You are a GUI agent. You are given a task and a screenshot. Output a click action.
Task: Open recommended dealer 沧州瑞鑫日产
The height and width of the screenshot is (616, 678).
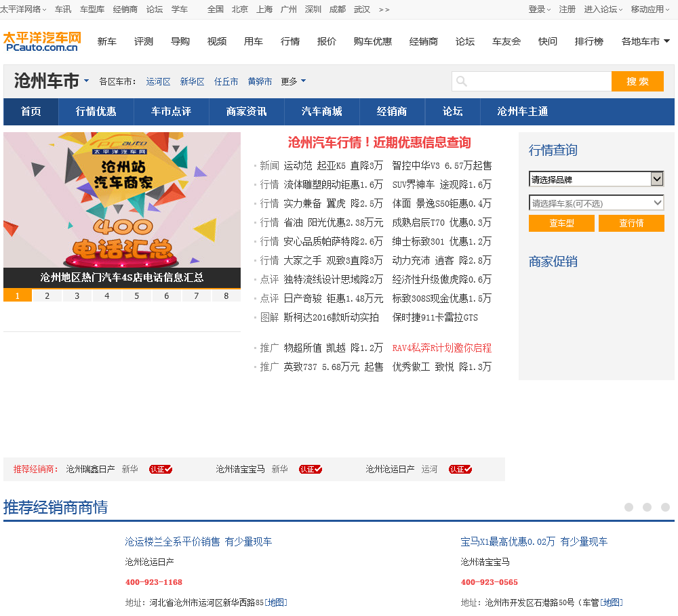pyautogui.click(x=90, y=470)
